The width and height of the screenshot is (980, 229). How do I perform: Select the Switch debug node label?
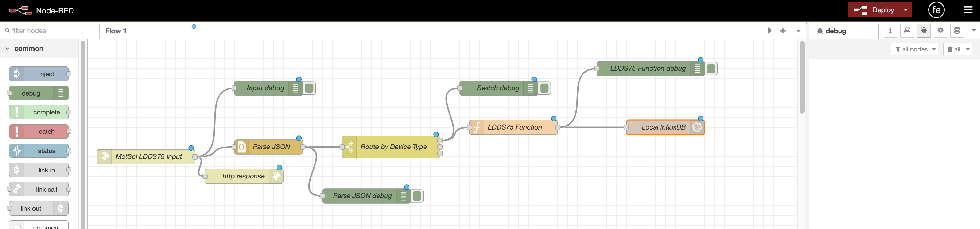[x=498, y=88]
